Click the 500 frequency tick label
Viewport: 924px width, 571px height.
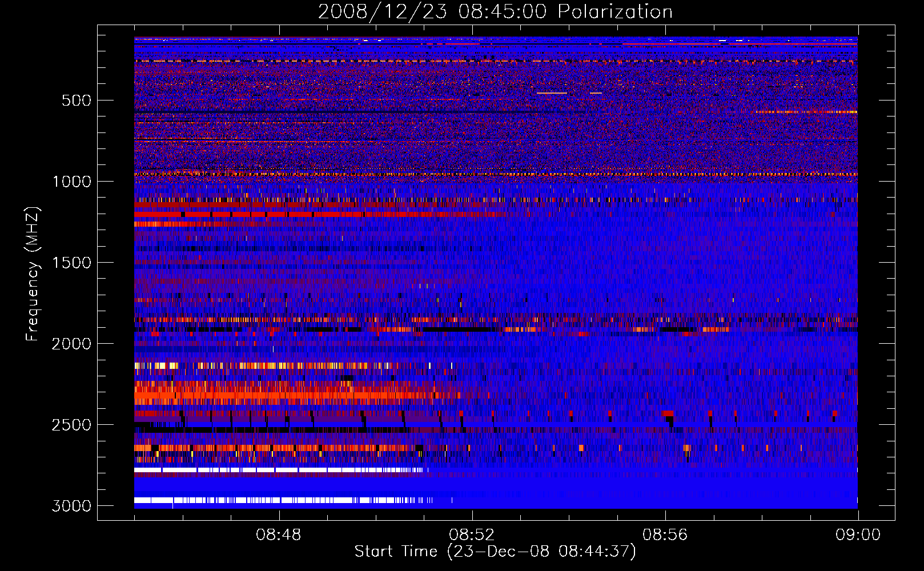[x=76, y=100]
